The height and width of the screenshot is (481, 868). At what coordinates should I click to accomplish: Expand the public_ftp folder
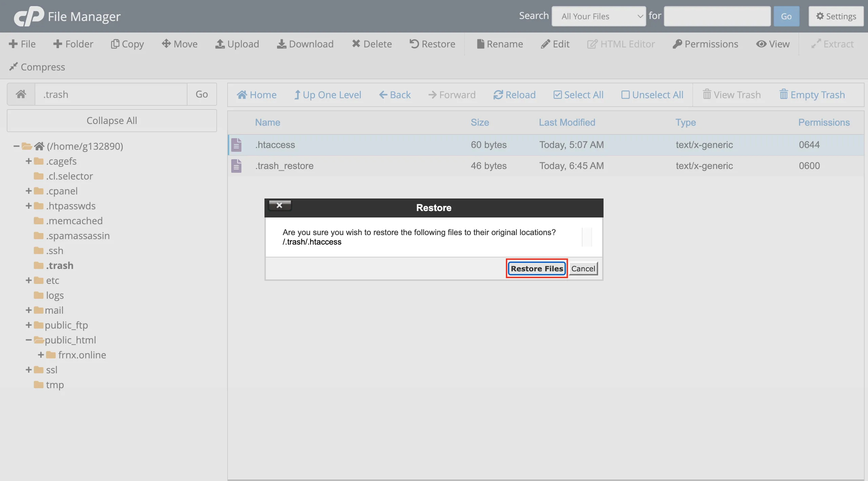pos(28,325)
